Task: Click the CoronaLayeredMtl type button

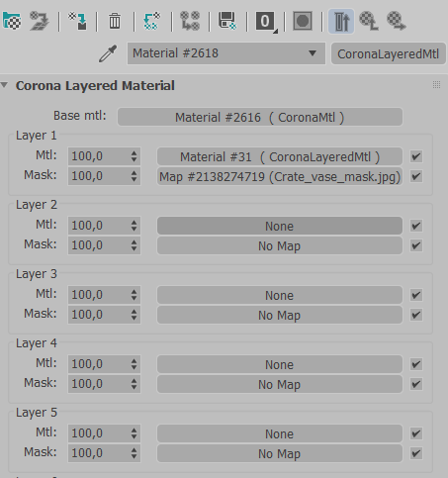Action: (388, 53)
